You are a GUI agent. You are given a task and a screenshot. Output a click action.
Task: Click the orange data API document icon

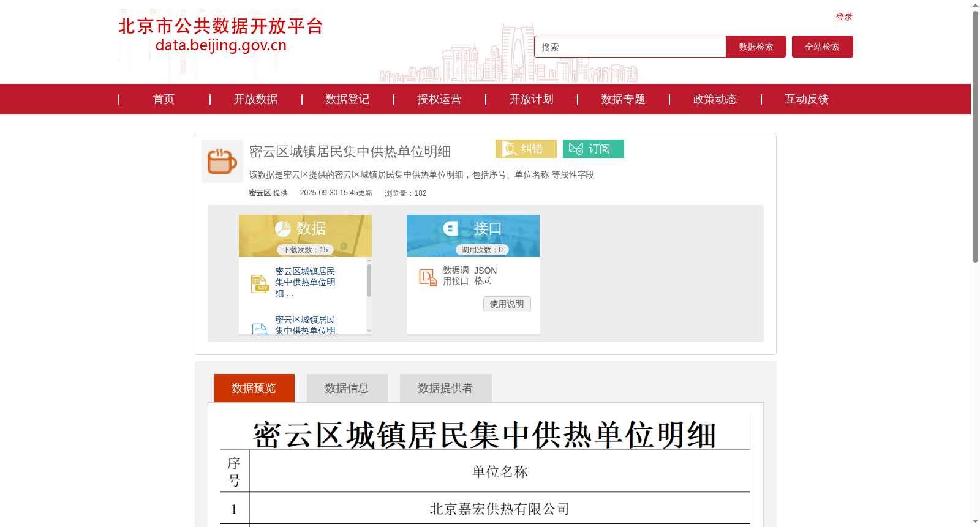pyautogui.click(x=428, y=277)
